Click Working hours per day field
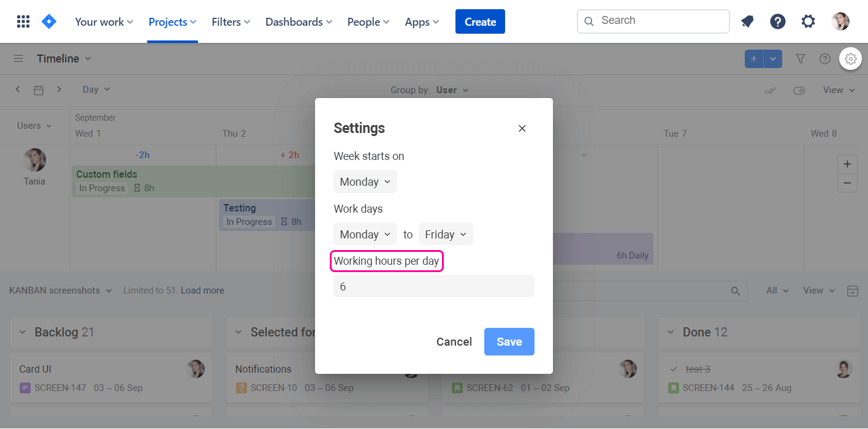The width and height of the screenshot is (868, 429). 434,286
